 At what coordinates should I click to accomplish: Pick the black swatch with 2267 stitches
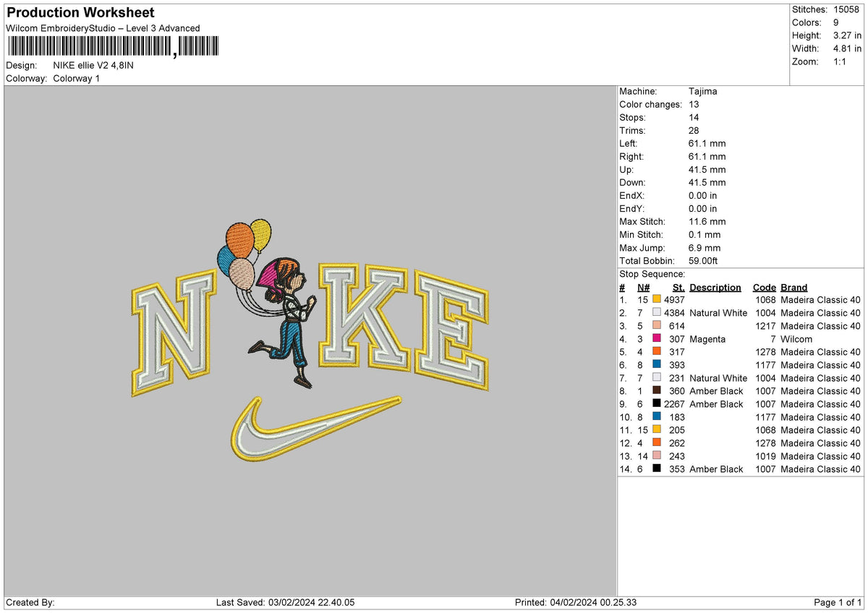[656, 404]
